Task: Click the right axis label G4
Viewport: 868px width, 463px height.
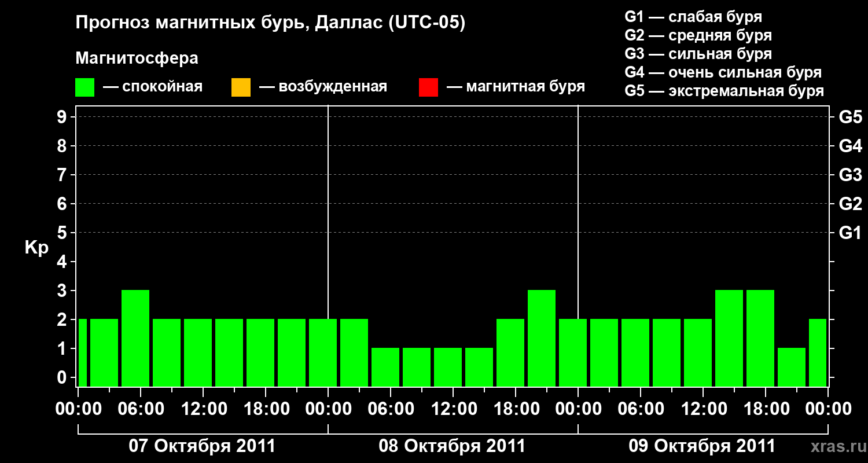Action: point(851,146)
